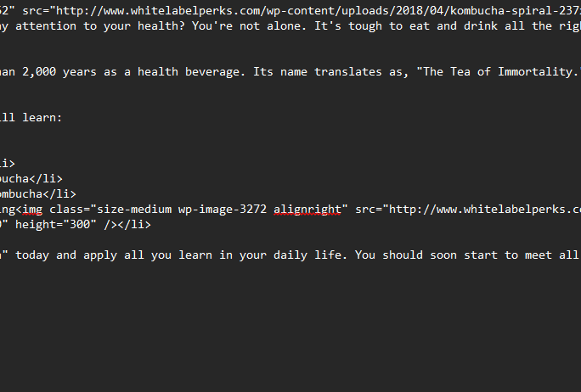Click "2018/04" in the uploads URL

coord(420,10)
